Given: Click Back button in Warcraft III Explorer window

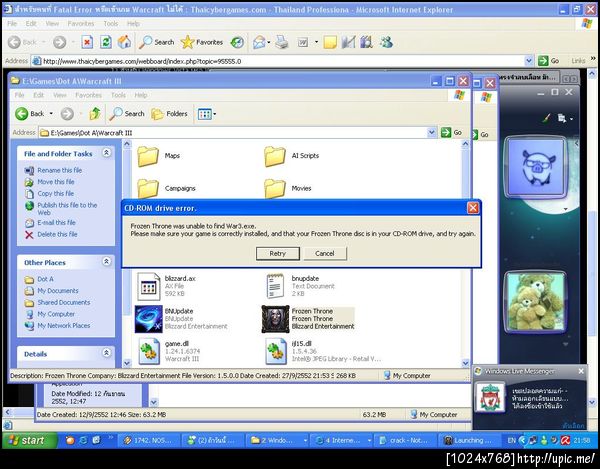Looking at the screenshot, I should tap(30, 114).
